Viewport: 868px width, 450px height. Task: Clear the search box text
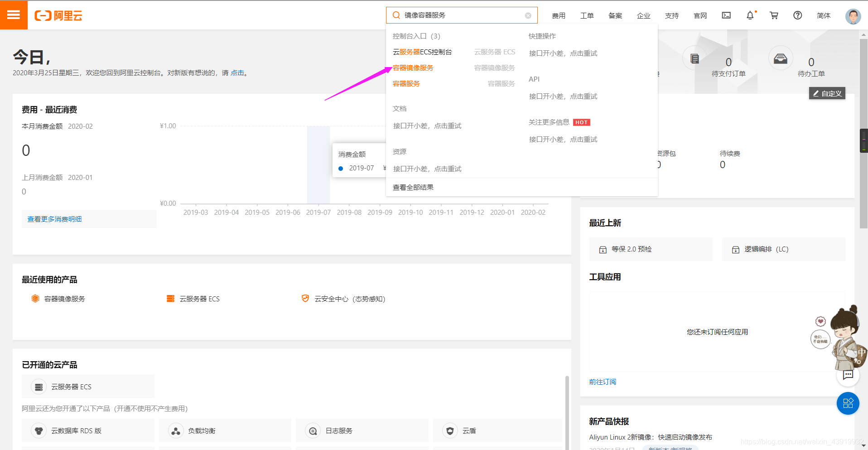click(528, 15)
